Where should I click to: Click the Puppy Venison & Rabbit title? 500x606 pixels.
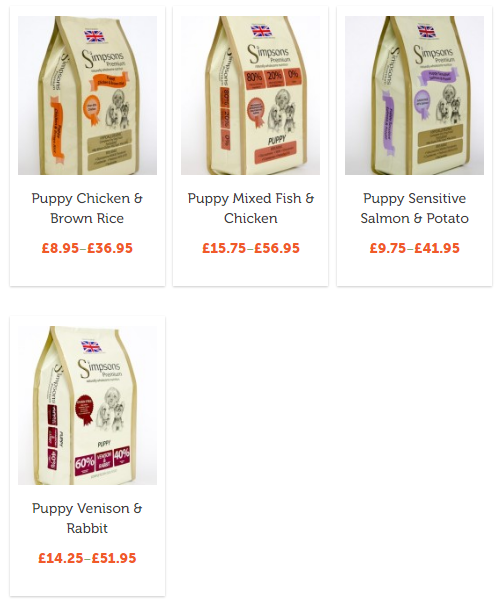point(87,518)
